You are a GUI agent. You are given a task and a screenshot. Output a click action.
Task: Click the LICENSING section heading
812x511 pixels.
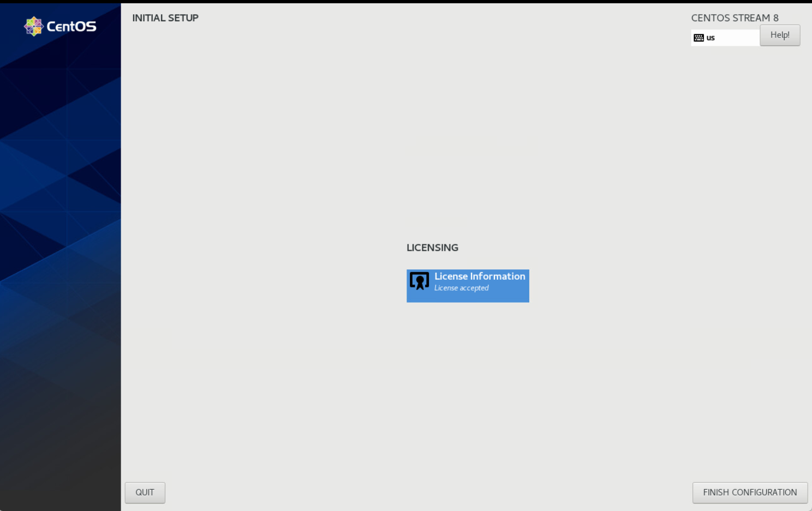432,248
